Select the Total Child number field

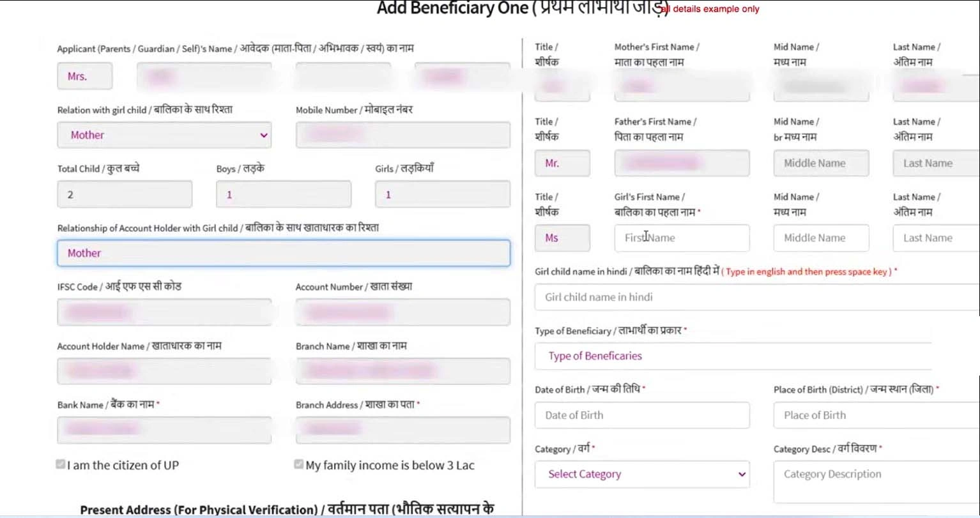pyautogui.click(x=125, y=195)
